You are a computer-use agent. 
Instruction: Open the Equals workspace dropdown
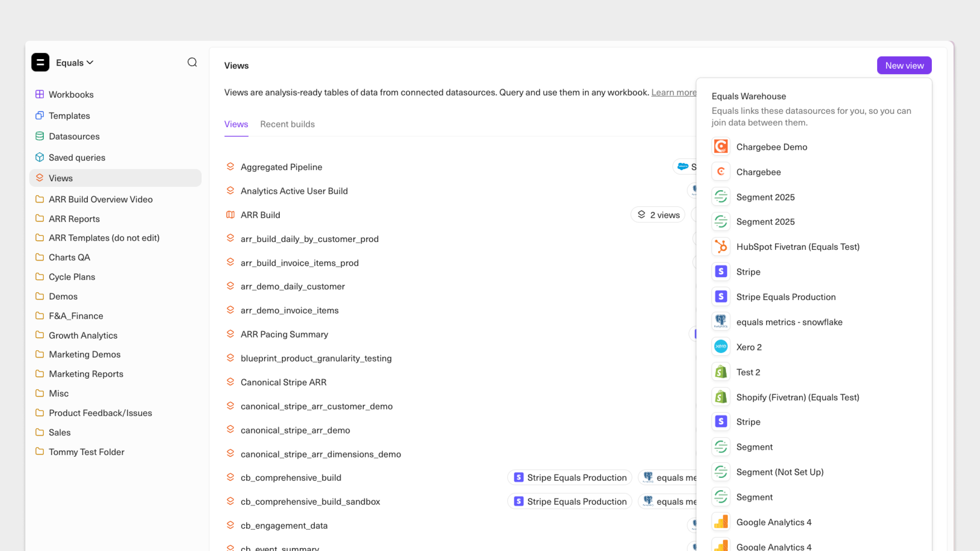75,63
